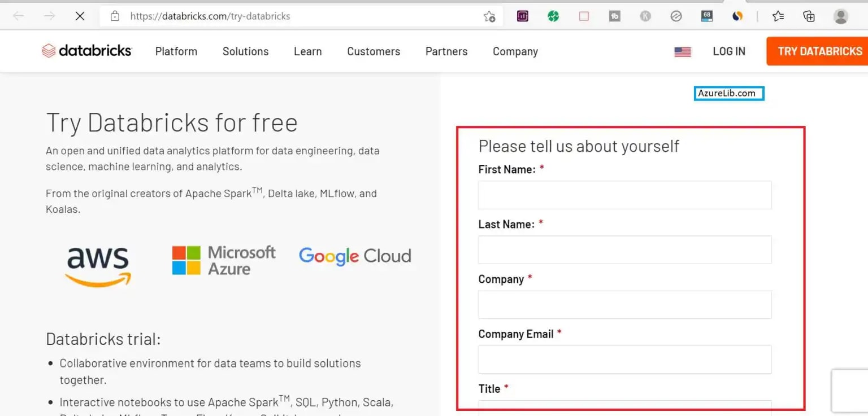Click the gray 'K' circle extension icon
The image size is (868, 416).
tap(645, 16)
